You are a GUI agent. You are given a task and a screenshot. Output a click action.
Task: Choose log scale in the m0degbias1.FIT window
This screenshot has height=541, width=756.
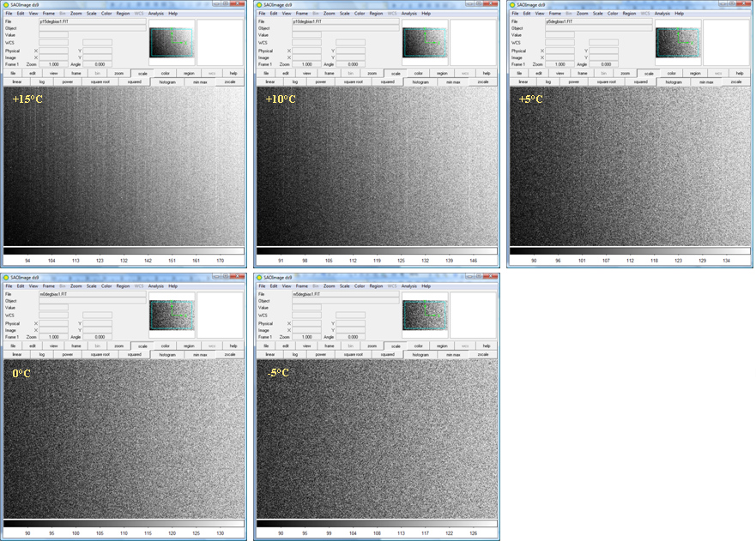click(x=42, y=354)
